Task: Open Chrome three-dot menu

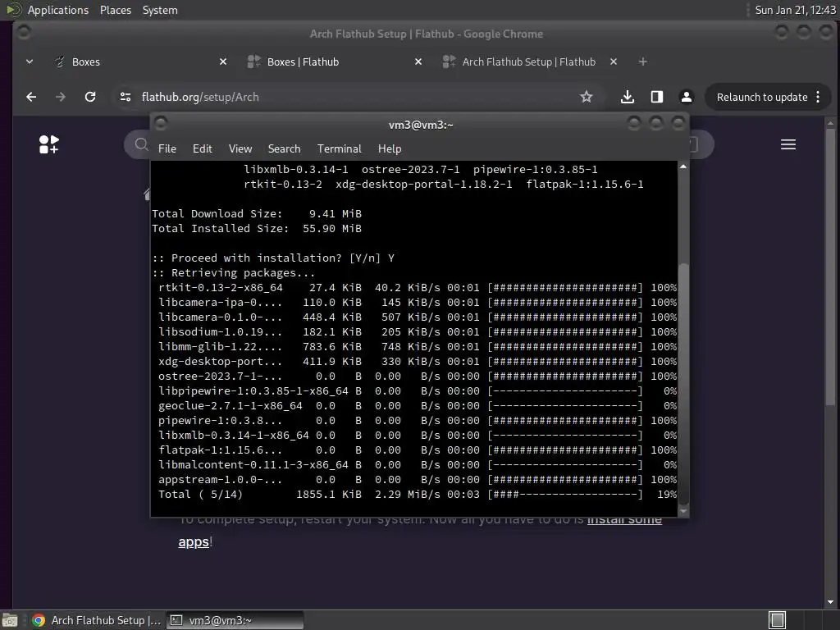Action: coord(818,97)
